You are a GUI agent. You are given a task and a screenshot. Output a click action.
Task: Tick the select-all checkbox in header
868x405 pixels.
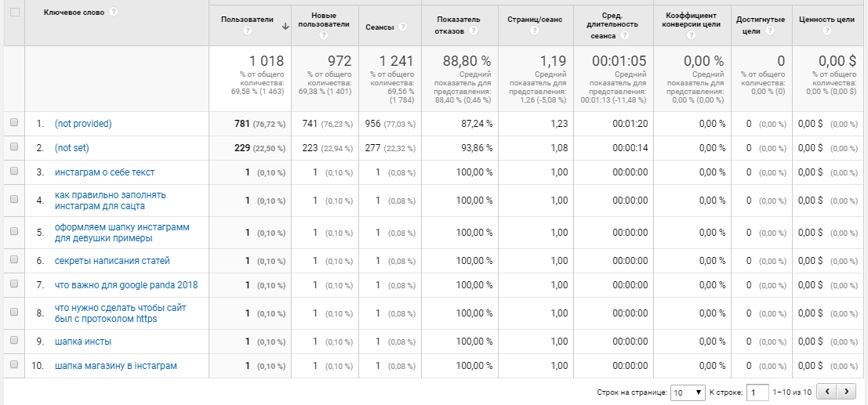(x=14, y=13)
